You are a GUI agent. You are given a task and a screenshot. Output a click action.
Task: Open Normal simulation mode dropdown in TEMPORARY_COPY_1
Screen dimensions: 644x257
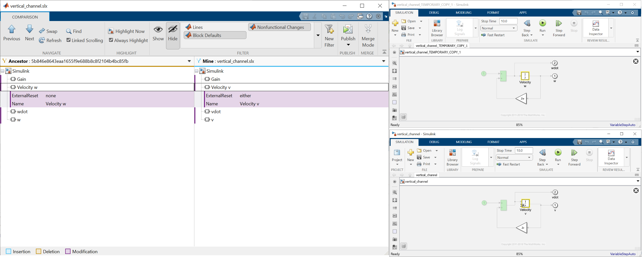(499, 28)
